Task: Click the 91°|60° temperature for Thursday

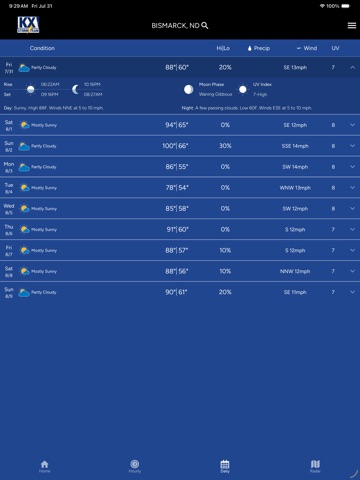Action: (x=178, y=229)
